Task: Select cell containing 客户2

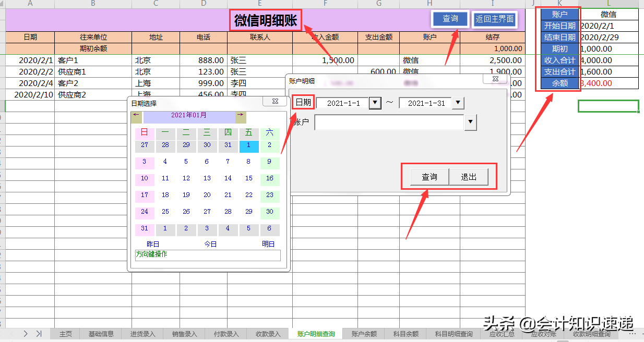Action: click(93, 83)
